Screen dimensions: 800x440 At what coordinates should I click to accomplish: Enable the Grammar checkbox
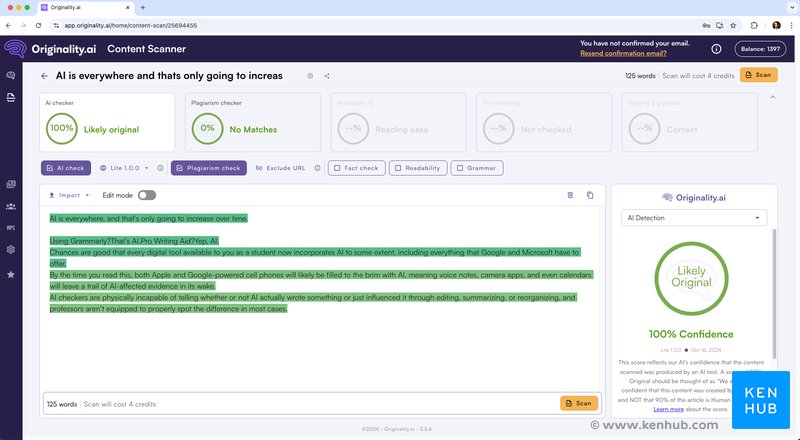point(477,168)
